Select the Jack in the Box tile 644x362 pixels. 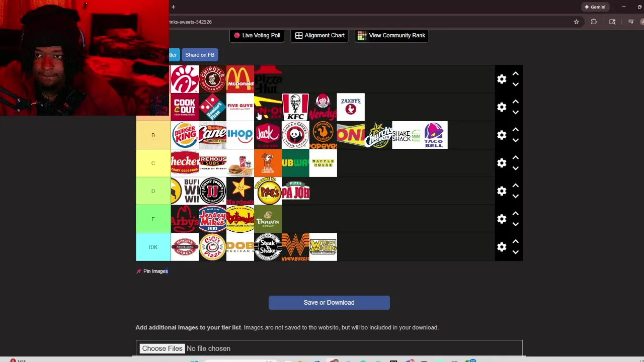click(x=268, y=135)
